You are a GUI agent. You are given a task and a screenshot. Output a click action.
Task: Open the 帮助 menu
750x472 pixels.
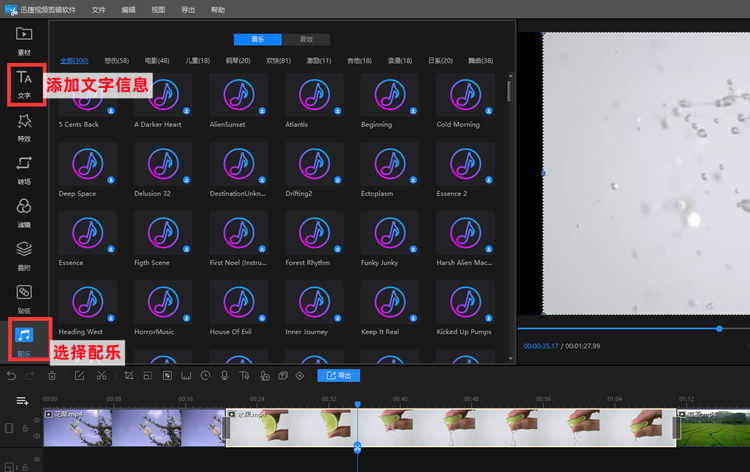click(218, 10)
